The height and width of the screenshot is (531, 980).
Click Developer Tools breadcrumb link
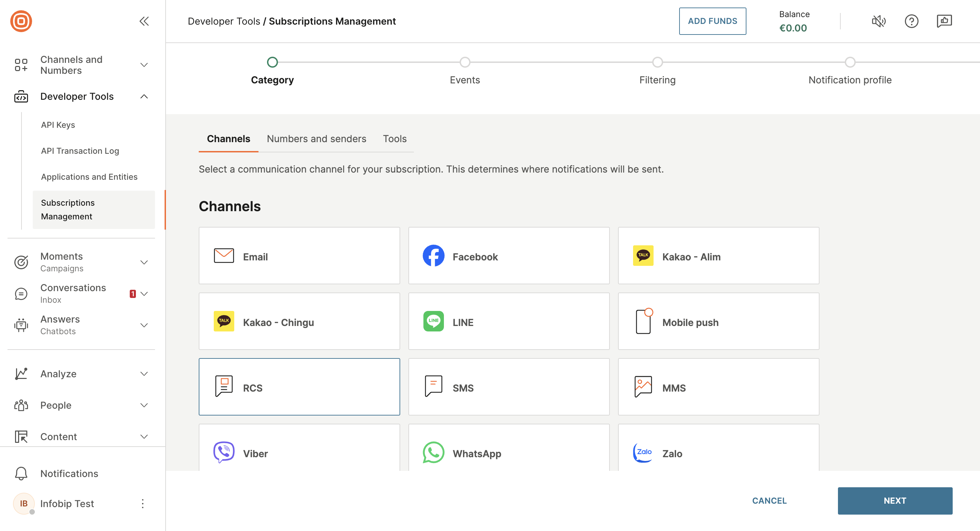(x=224, y=21)
